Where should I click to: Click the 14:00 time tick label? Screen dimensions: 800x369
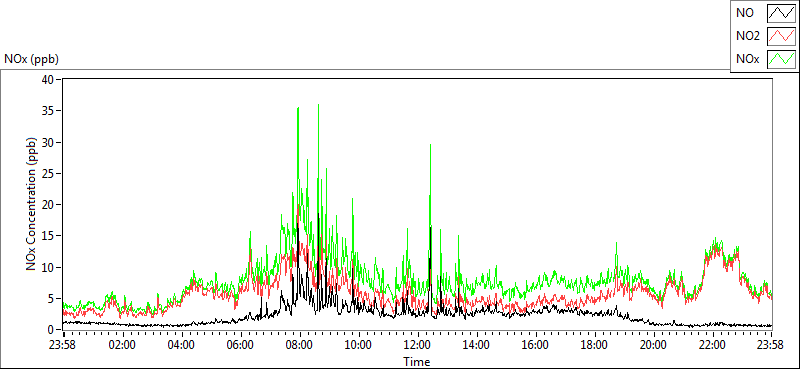pos(477,344)
